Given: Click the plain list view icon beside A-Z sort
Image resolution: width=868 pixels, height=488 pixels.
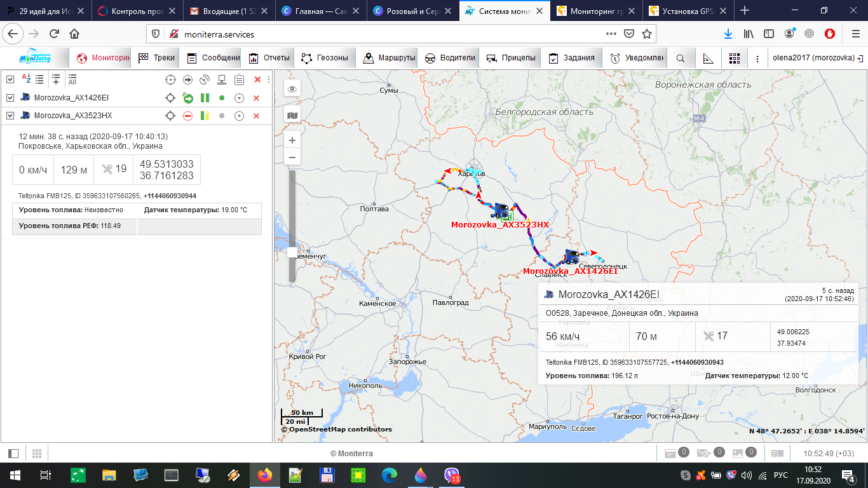Looking at the screenshot, I should [x=39, y=79].
